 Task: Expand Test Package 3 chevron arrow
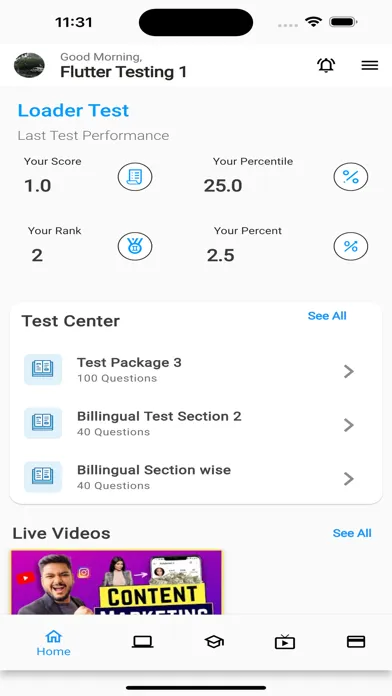click(349, 371)
